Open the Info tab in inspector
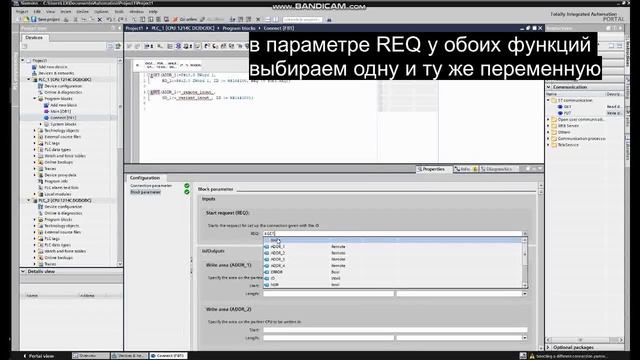This screenshot has height=360, width=640. click(x=466, y=169)
